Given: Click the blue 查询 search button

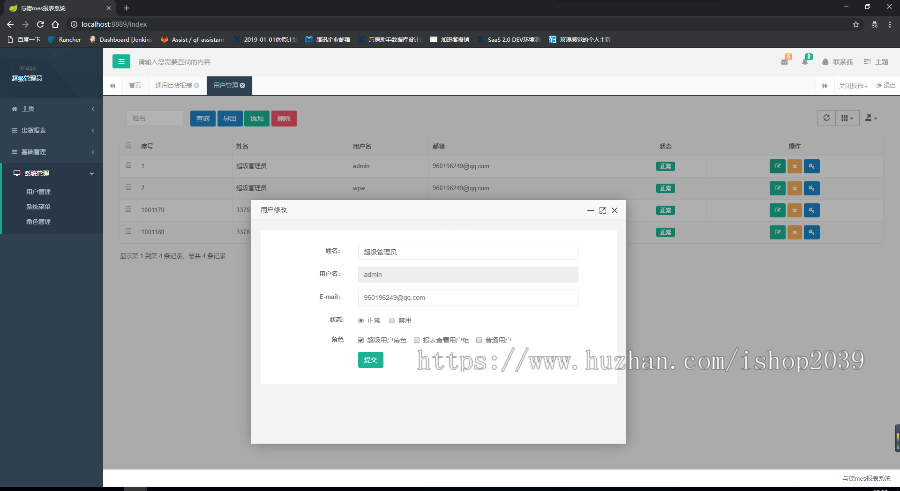Looking at the screenshot, I should (203, 118).
